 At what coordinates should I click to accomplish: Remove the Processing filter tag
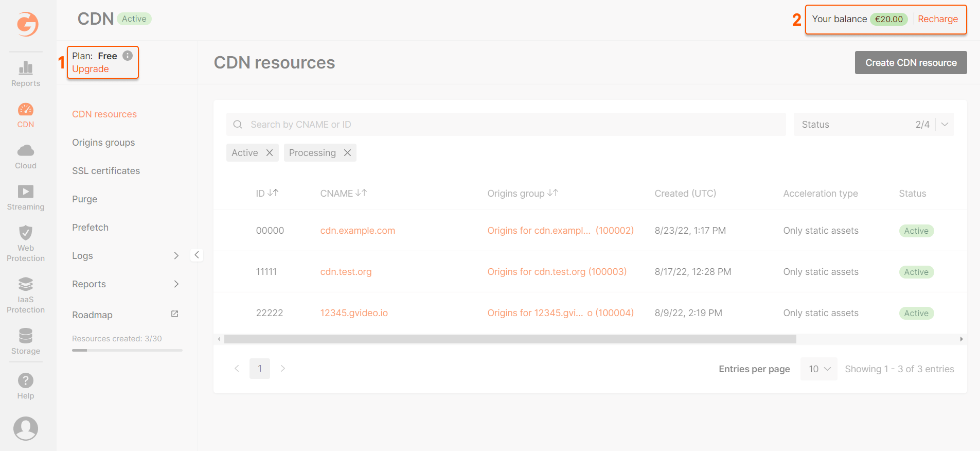(347, 153)
